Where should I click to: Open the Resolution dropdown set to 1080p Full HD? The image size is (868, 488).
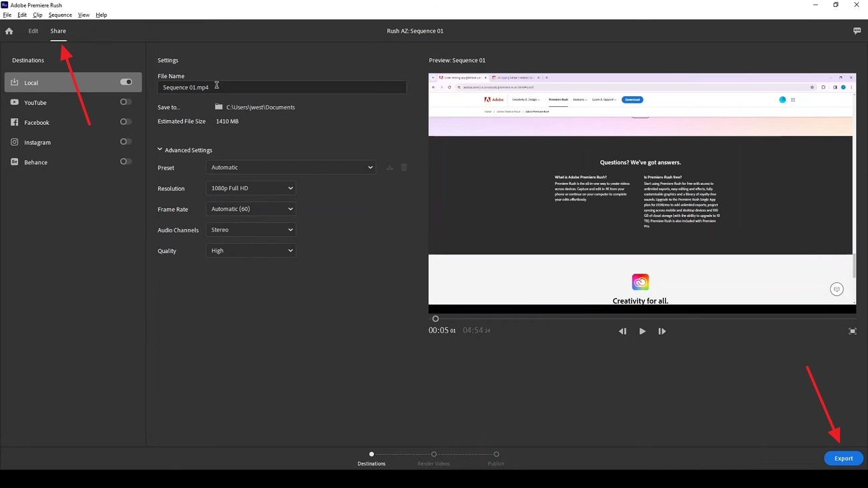[250, 188]
